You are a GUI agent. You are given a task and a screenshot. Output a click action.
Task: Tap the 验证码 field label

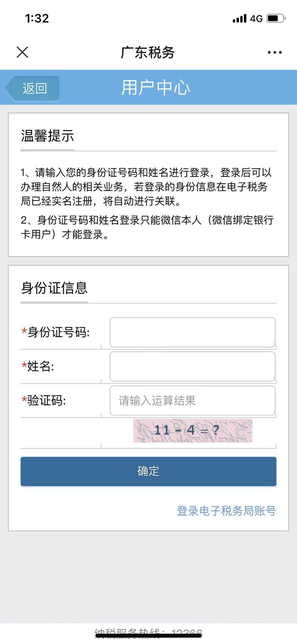(46, 401)
